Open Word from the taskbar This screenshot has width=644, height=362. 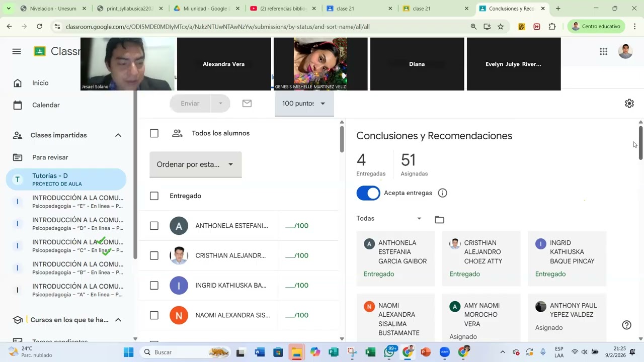click(260, 352)
